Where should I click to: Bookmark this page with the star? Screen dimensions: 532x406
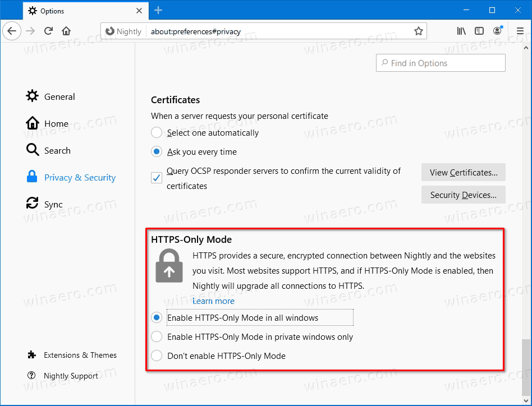point(418,31)
